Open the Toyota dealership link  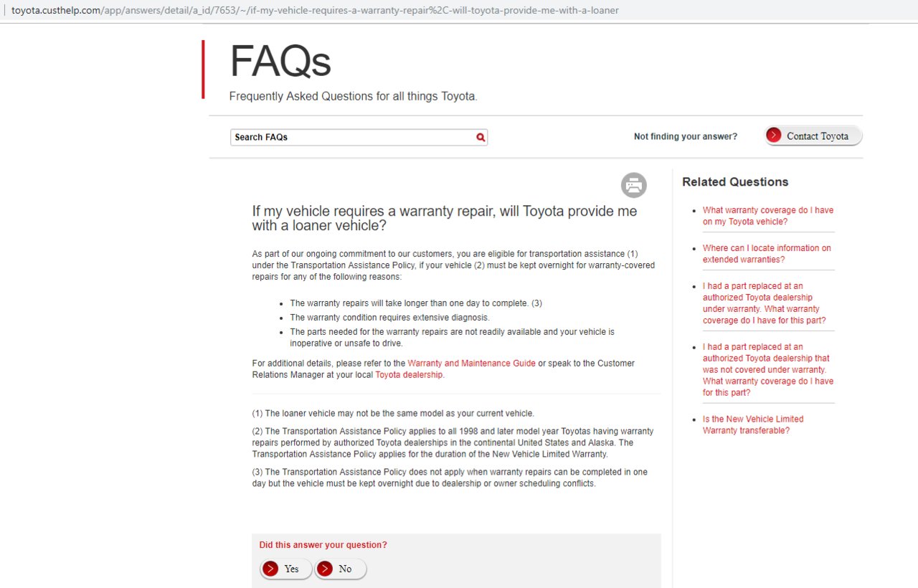409,374
